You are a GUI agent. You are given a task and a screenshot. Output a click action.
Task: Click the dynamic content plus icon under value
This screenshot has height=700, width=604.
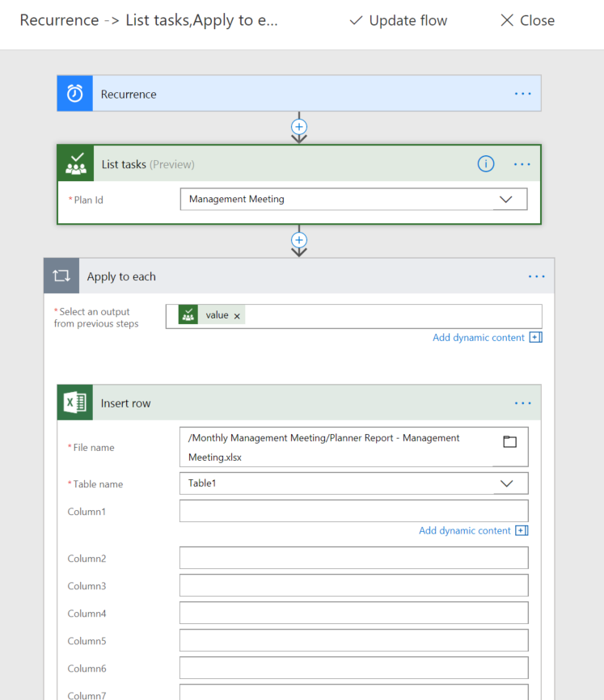point(536,338)
